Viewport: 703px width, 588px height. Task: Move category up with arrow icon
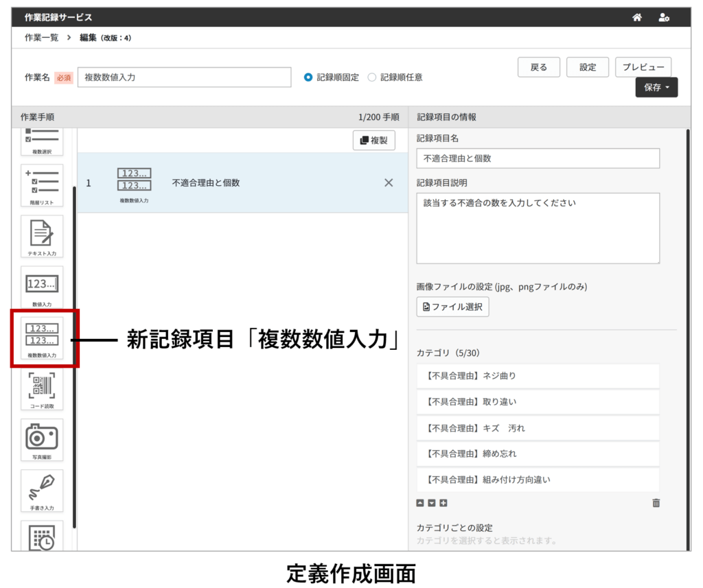point(420,503)
